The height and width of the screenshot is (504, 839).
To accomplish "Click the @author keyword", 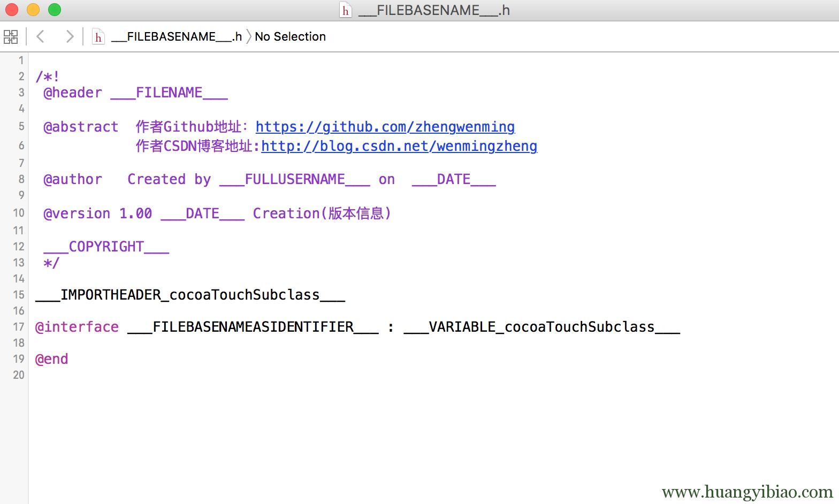I will pyautogui.click(x=73, y=179).
